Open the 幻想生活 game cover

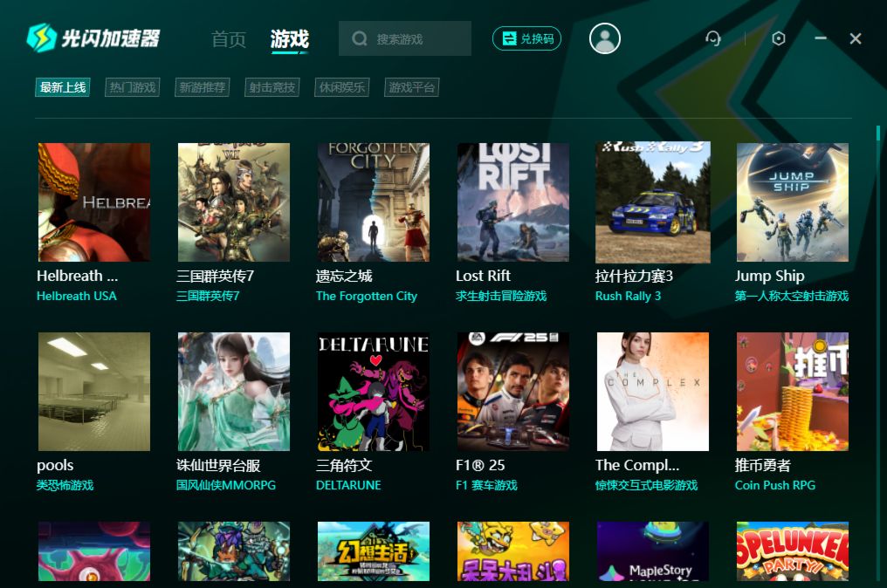click(374, 551)
